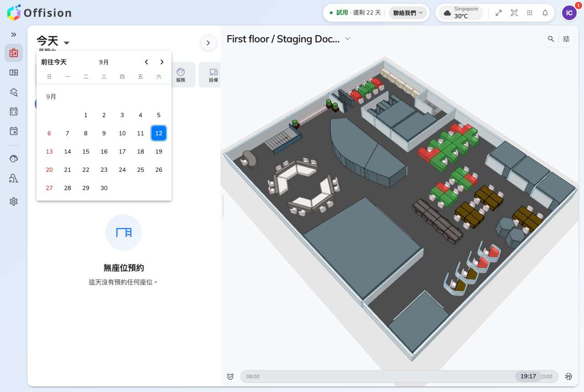Select September 6 in the calendar
The width and height of the screenshot is (584, 392).
click(x=49, y=133)
